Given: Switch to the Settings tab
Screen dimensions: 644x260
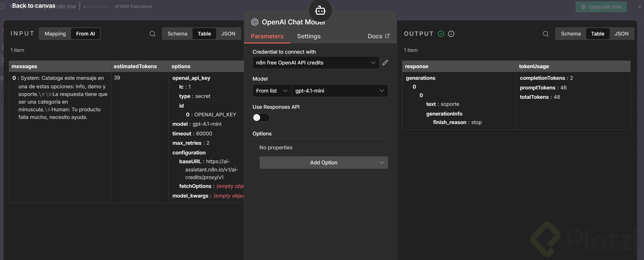Looking at the screenshot, I should 309,36.
